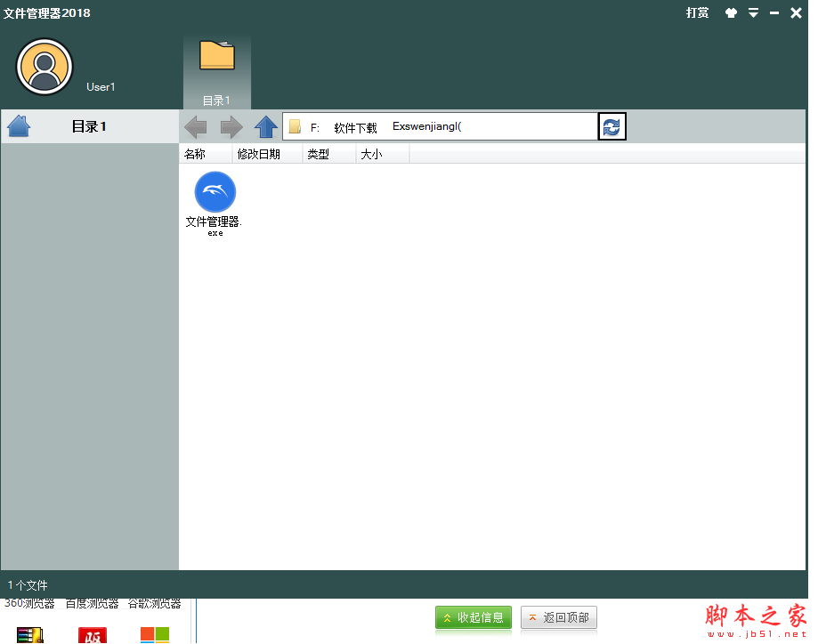Click the 百度浏览器 label
This screenshot has height=644, width=818.
93,604
